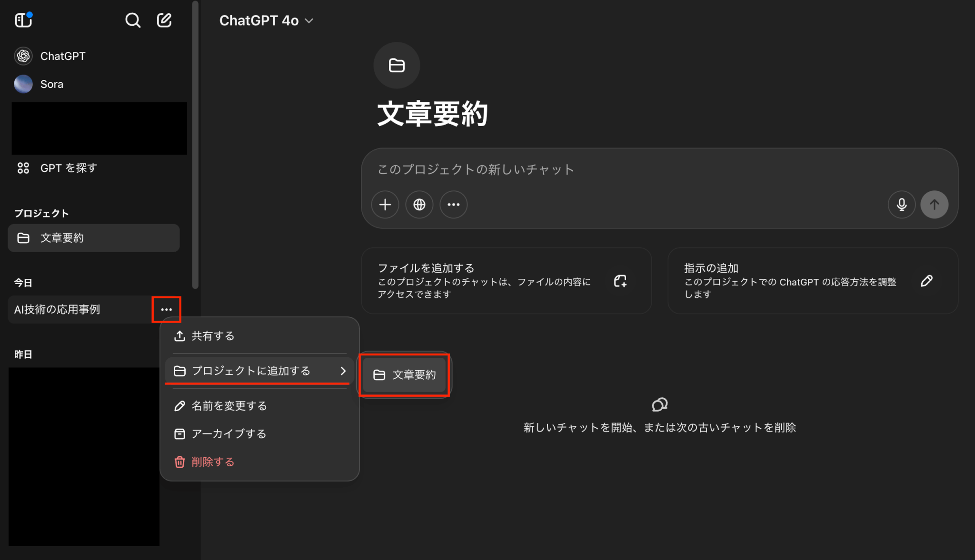Click the プロジェクト section header
This screenshot has width=975, height=560.
41,213
